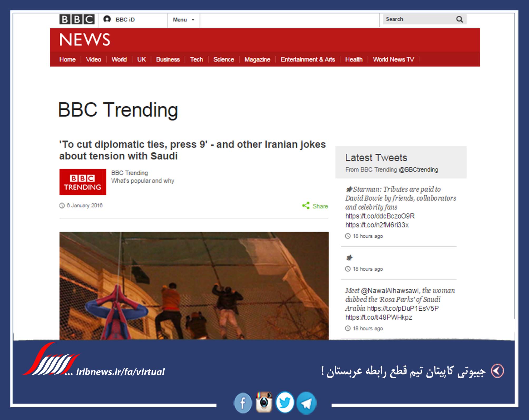Click the Telegram icon
The image size is (529, 420).
coord(306,403)
